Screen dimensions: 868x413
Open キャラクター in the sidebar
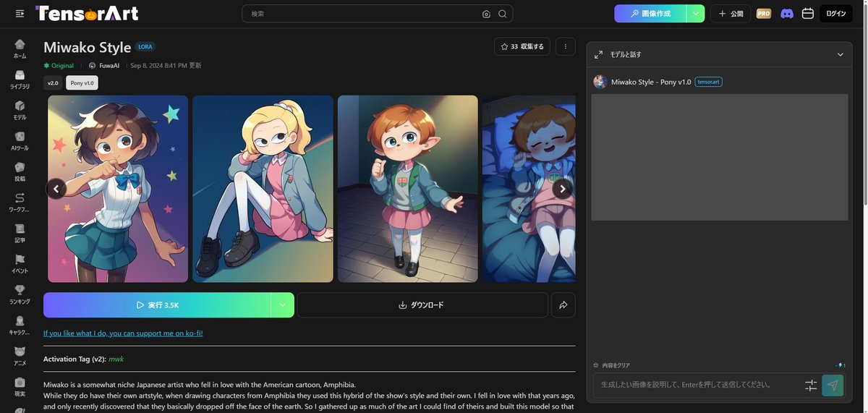click(20, 325)
